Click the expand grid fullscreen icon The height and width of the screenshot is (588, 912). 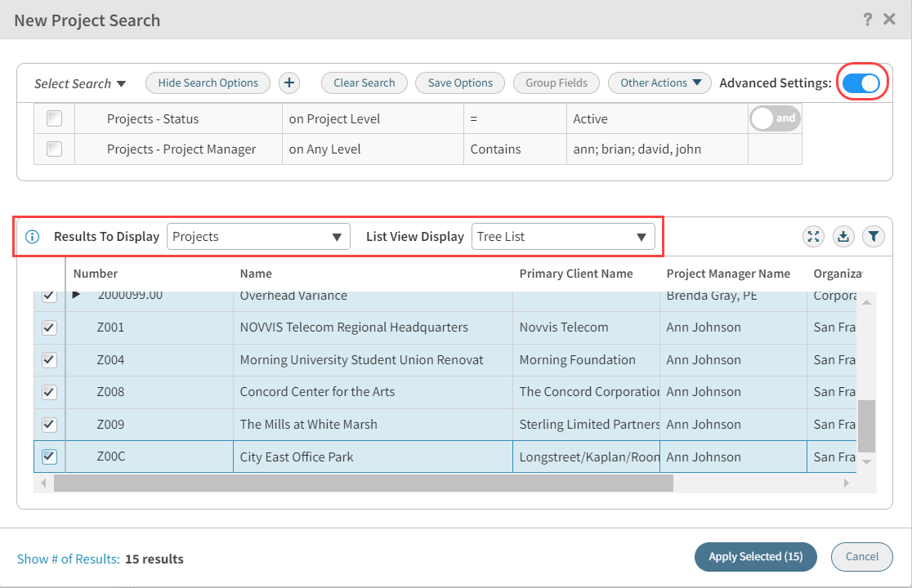[x=813, y=237]
